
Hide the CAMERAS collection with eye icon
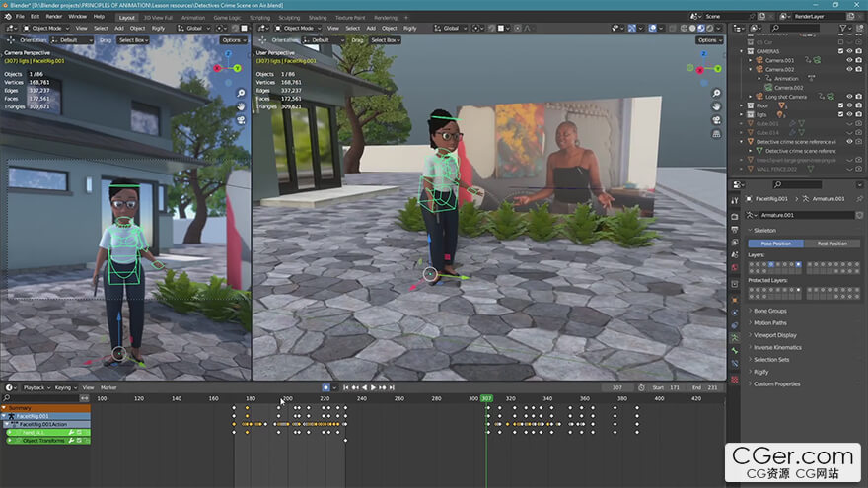[849, 51]
